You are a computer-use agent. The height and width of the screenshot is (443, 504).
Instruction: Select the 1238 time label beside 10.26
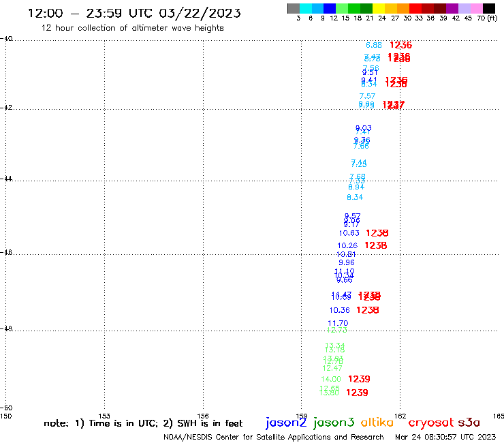[376, 245]
